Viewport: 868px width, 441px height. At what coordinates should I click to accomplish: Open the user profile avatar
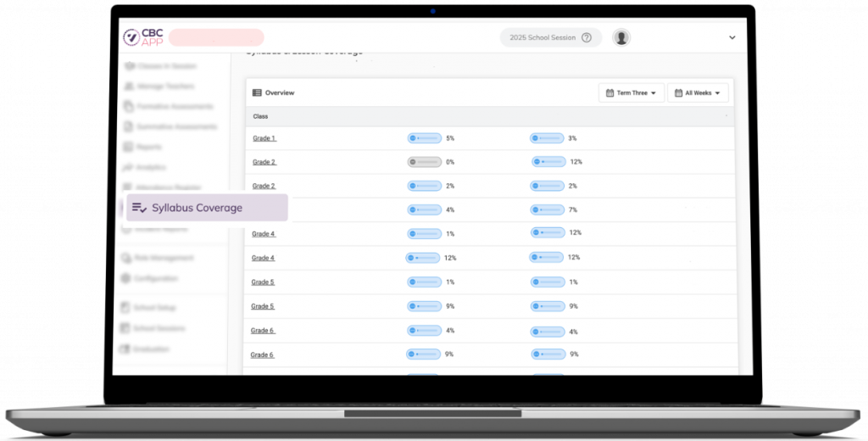[x=622, y=37]
